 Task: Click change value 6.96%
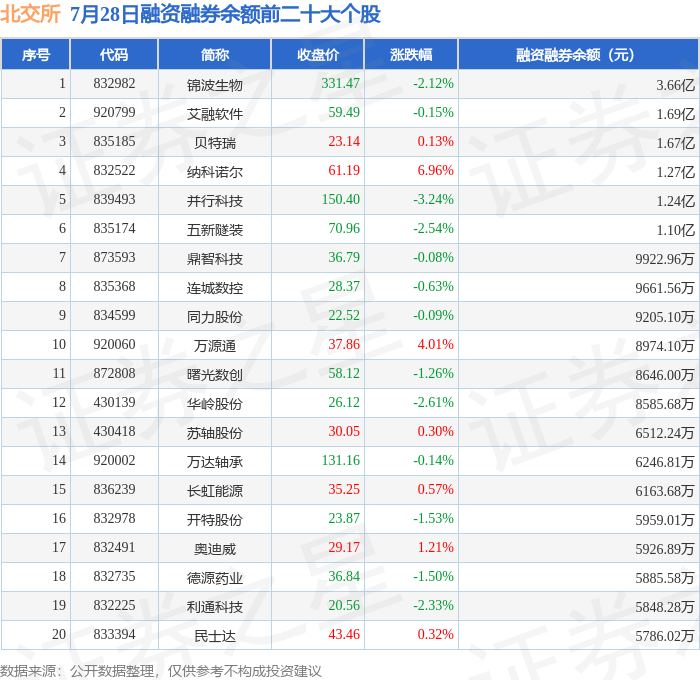pos(435,171)
